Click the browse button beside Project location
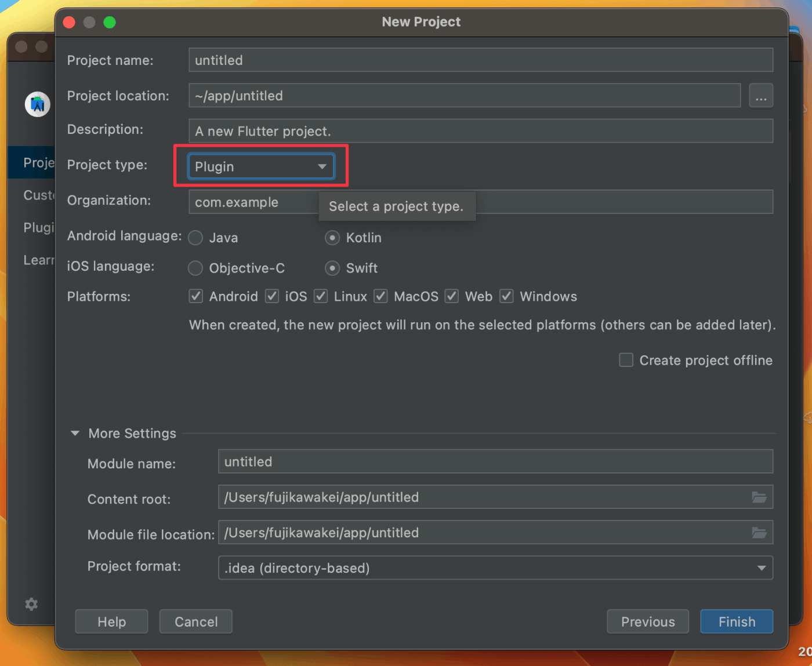Screen dimensions: 812x666 coord(761,96)
